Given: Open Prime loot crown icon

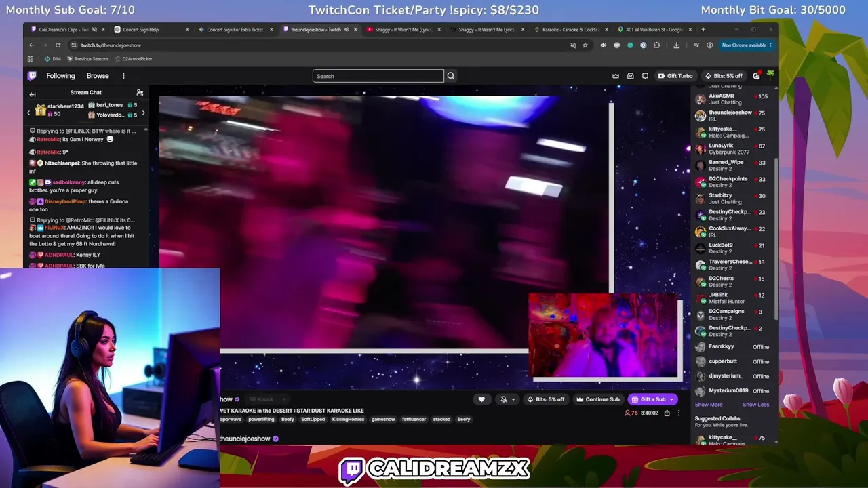Looking at the screenshot, I should pyautogui.click(x=616, y=76).
